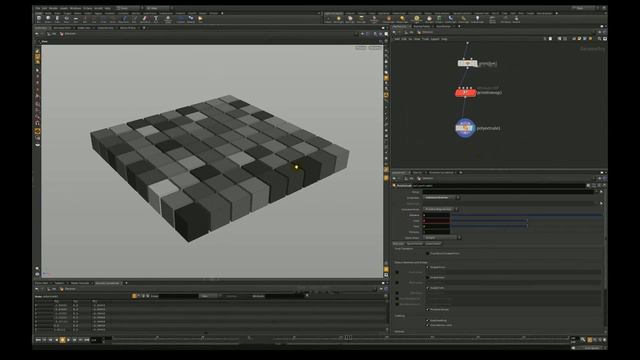
Task: Select the grid node at top of network
Action: click(x=467, y=64)
